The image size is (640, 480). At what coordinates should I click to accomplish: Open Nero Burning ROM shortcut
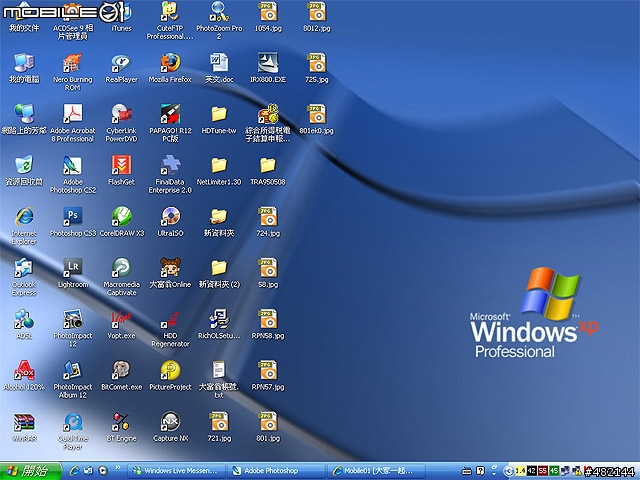click(x=72, y=72)
